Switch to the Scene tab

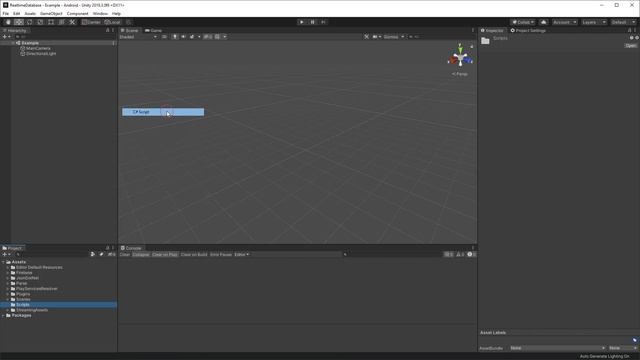pyautogui.click(x=130, y=31)
